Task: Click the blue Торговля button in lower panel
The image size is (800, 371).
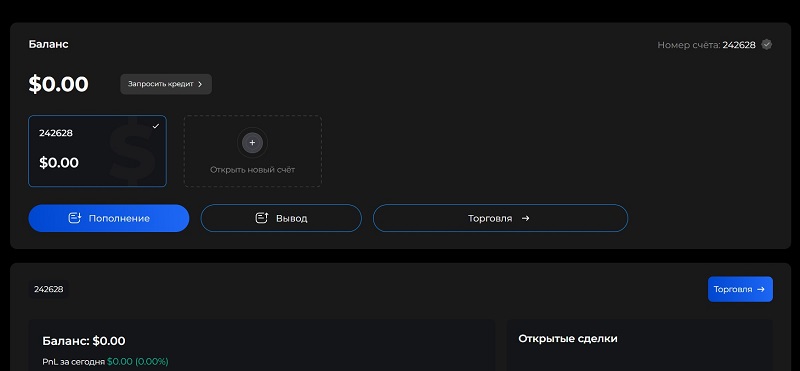Action: (x=740, y=289)
